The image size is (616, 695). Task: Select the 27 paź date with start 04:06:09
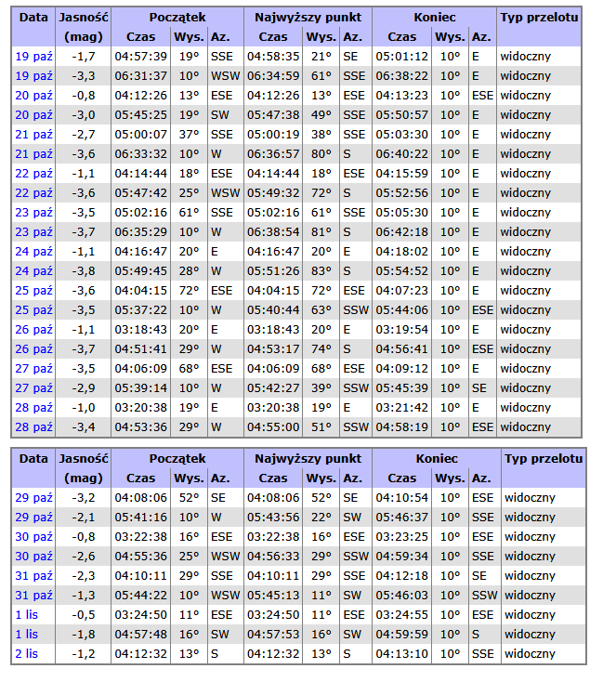[x=33, y=368]
